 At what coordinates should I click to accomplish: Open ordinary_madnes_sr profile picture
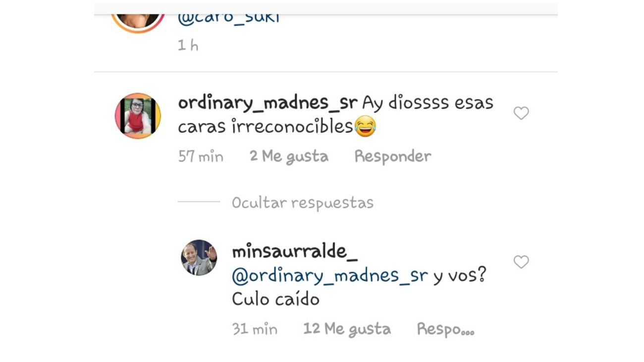(x=138, y=116)
